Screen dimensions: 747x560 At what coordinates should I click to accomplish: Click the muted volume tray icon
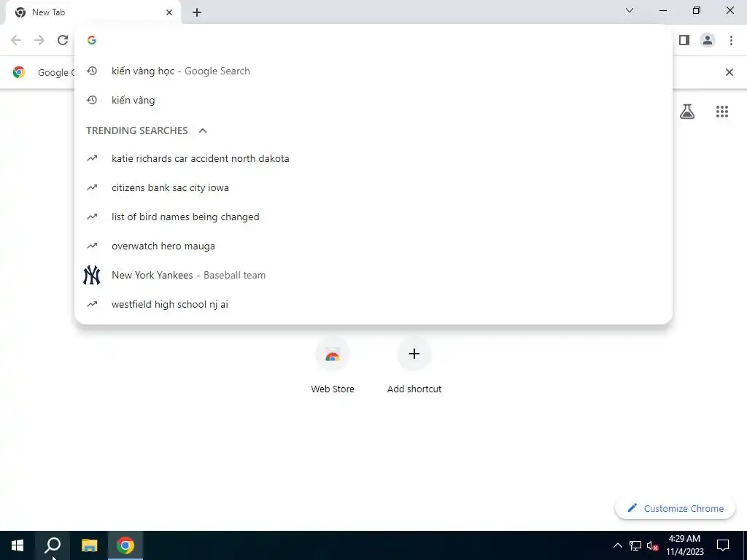(x=653, y=545)
